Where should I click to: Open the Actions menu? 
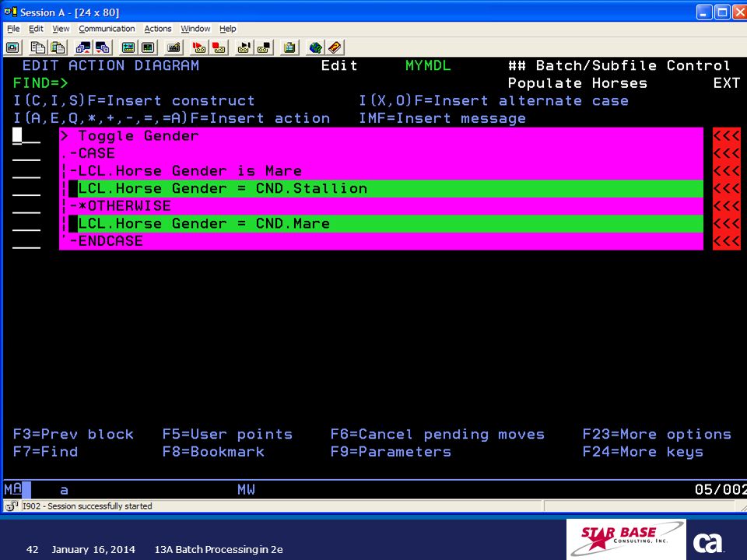[158, 29]
